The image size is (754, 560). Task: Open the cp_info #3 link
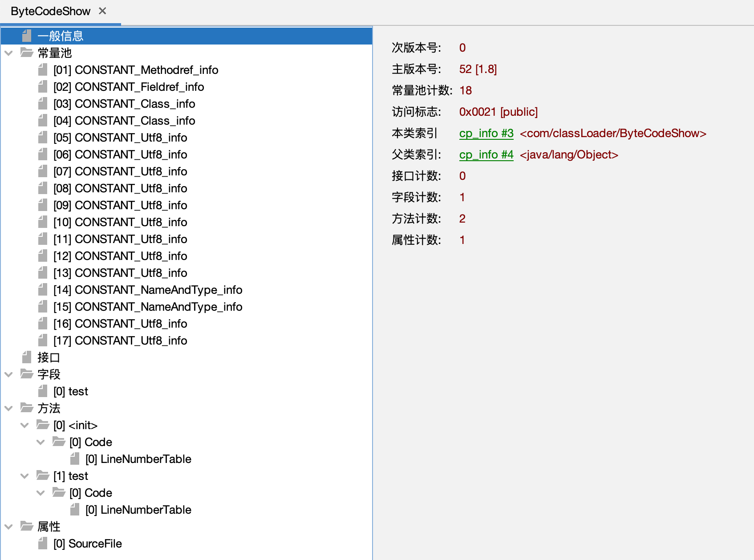click(x=486, y=133)
